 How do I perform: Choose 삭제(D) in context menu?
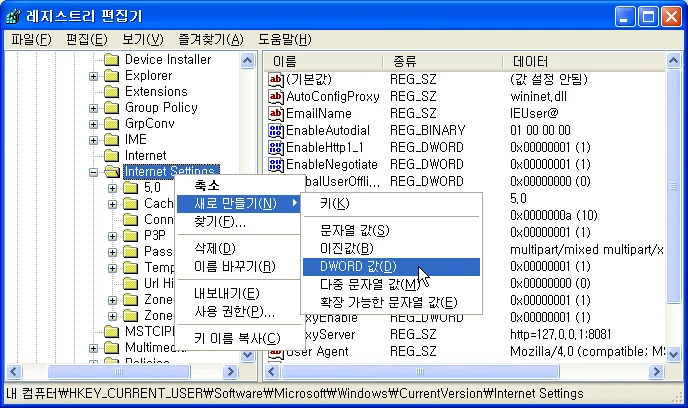tap(238, 249)
